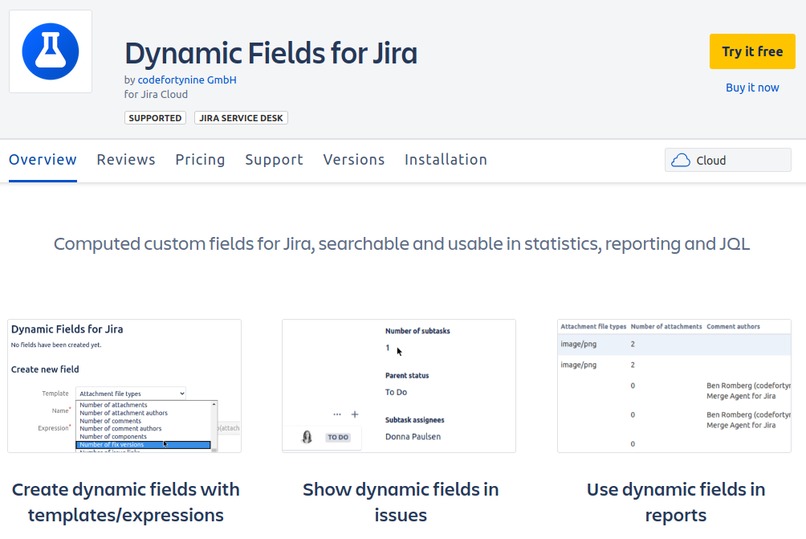
Task: Click the JIRA SERVICE DESK badge
Action: point(241,118)
